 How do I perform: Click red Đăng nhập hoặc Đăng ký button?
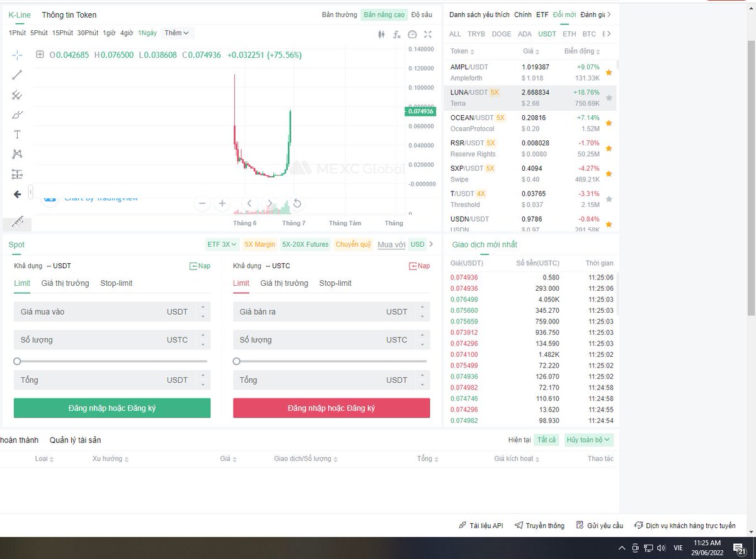click(x=331, y=408)
